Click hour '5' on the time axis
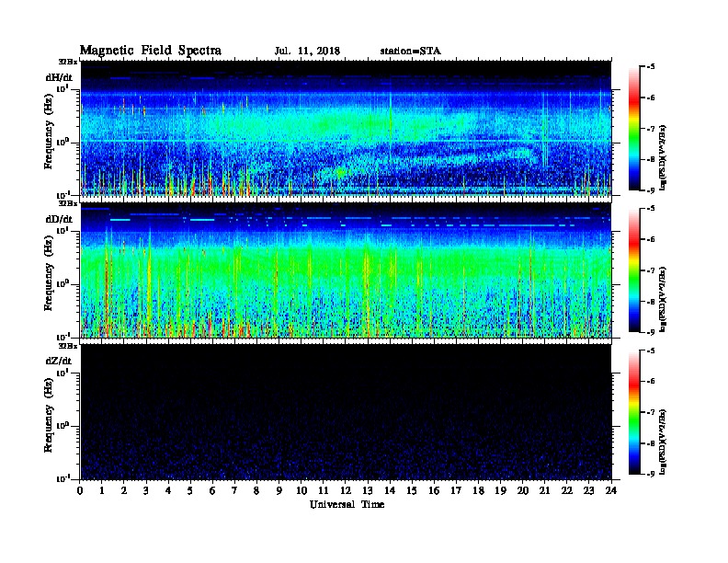The image size is (728, 563). (190, 491)
